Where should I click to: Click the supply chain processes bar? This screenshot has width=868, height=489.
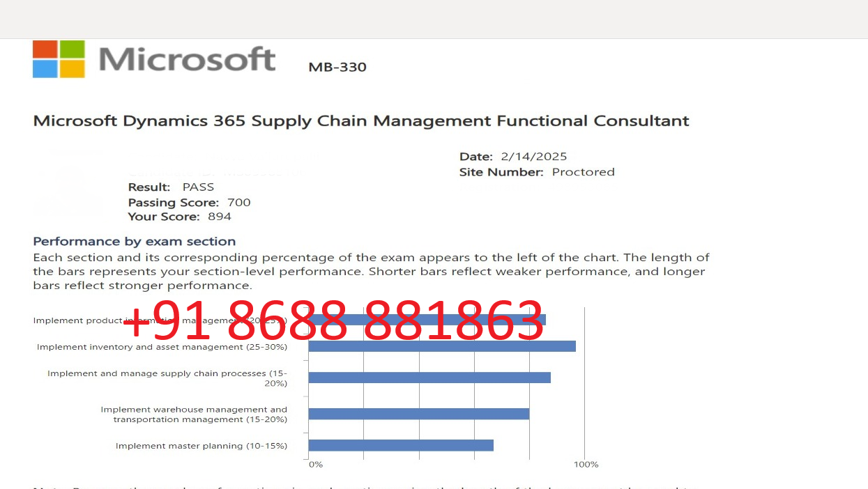[429, 378]
